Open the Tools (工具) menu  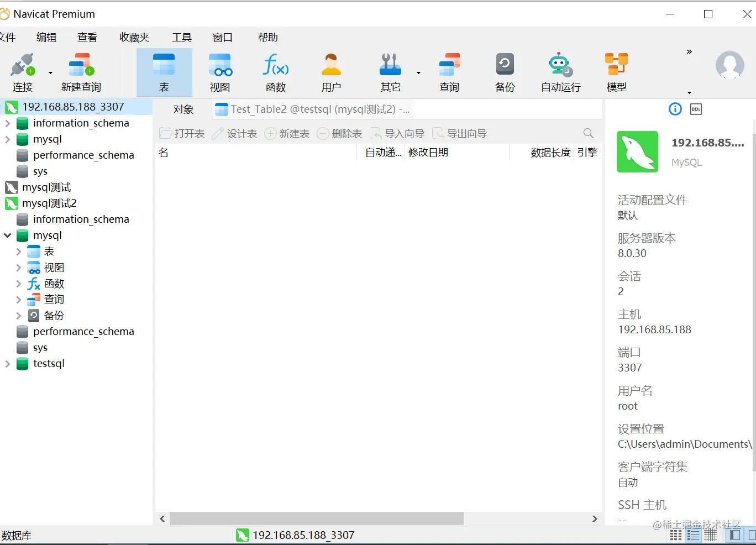182,37
